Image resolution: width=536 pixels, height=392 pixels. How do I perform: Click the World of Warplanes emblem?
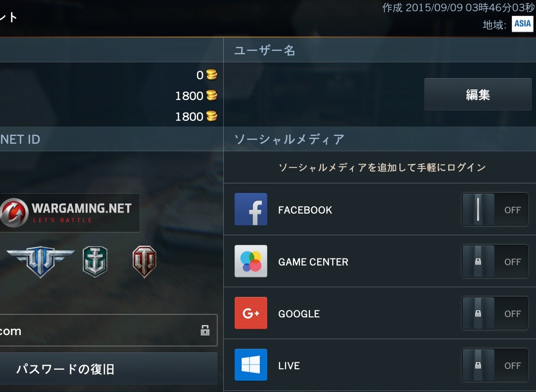point(41,261)
